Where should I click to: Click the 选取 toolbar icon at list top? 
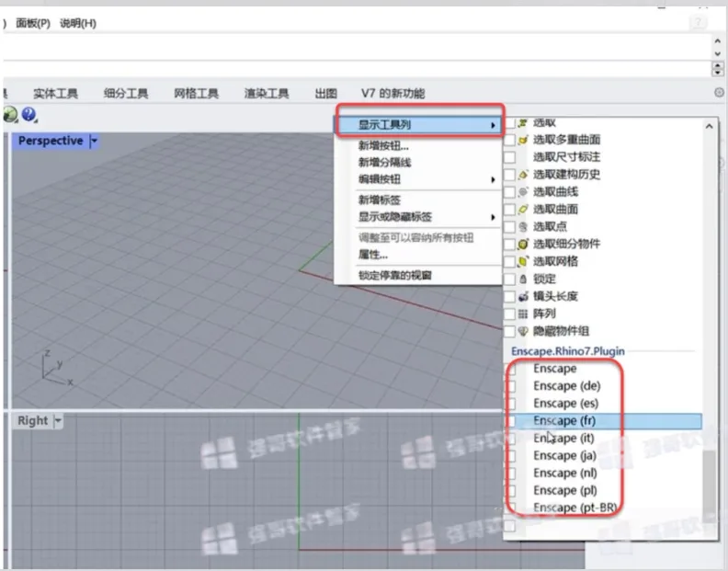click(523, 123)
